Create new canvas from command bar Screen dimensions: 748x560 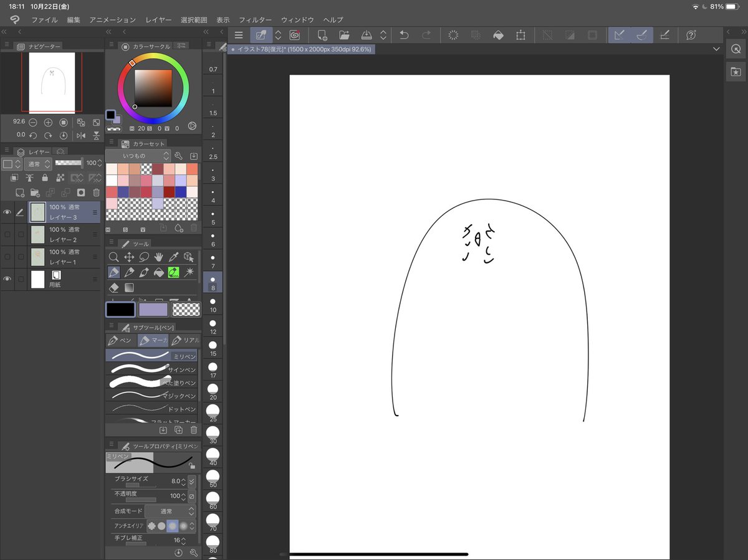click(x=322, y=35)
